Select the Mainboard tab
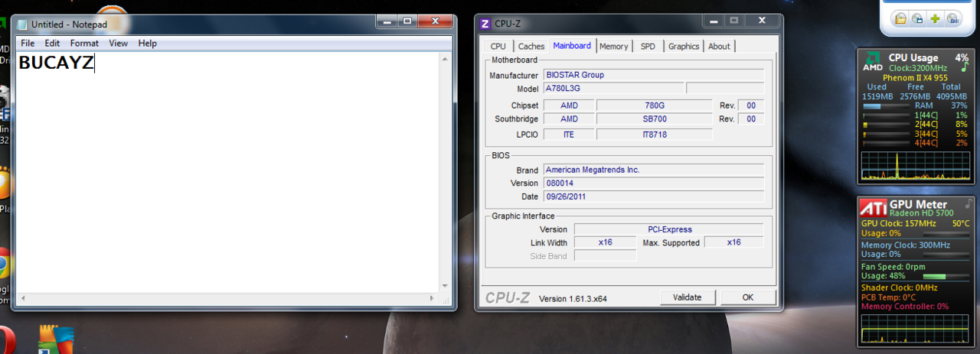Screen dimensions: 980x354 click(x=572, y=46)
